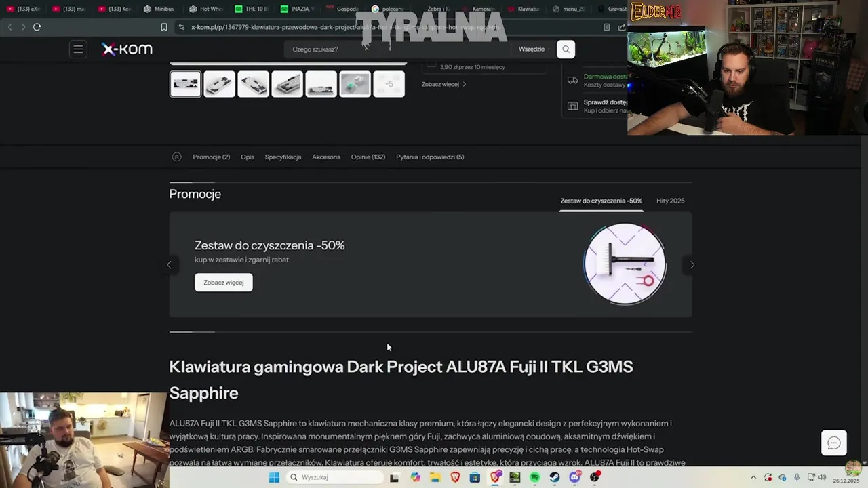
Task: Click the volume tray icon
Action: point(823,477)
